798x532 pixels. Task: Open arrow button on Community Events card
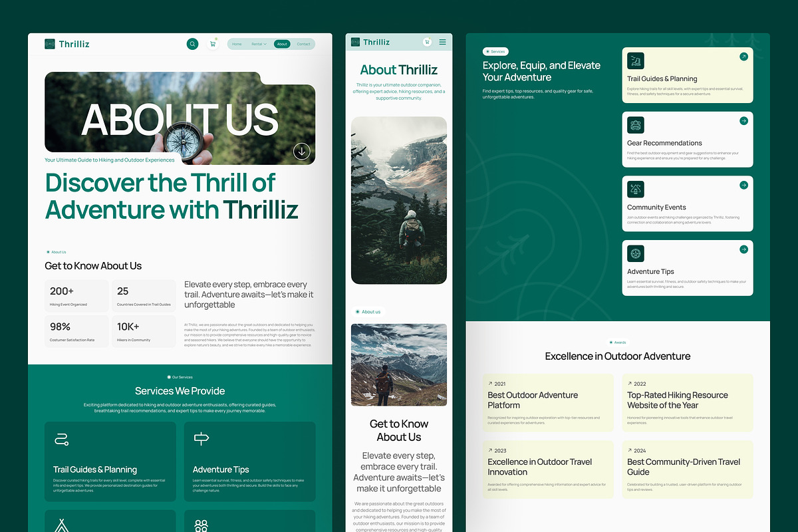(x=743, y=185)
